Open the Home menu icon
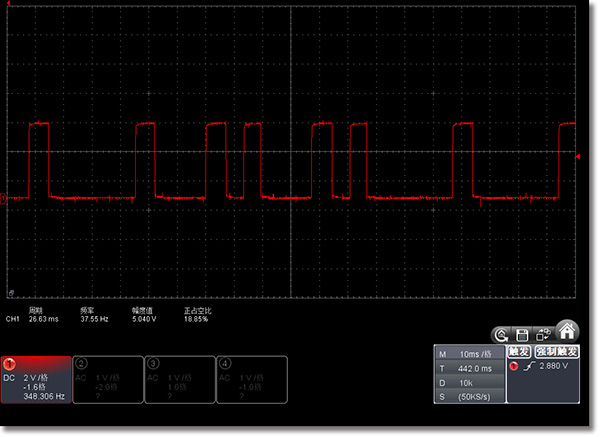 pyautogui.click(x=569, y=333)
